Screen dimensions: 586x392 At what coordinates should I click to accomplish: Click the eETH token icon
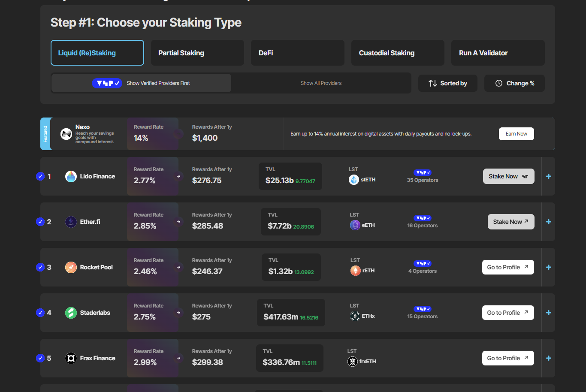point(355,225)
